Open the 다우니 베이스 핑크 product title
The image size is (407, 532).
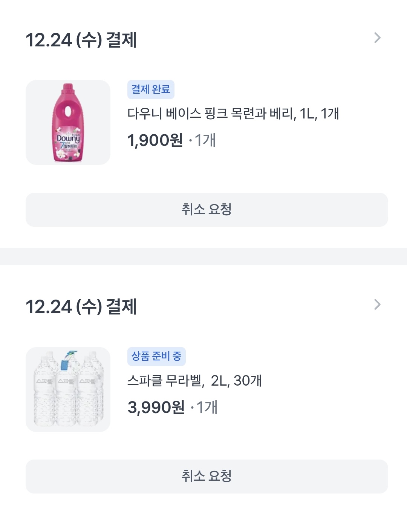[233, 113]
